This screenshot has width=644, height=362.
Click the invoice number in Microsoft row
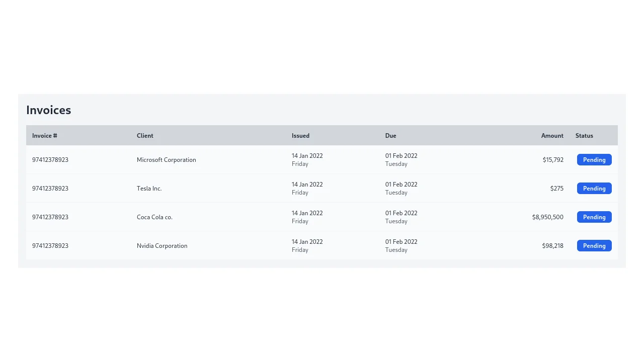point(50,160)
